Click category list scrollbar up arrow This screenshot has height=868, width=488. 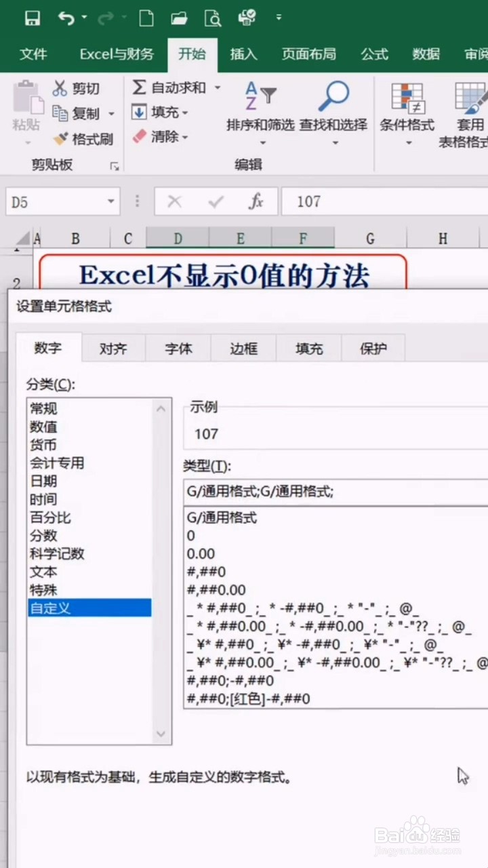pos(161,408)
